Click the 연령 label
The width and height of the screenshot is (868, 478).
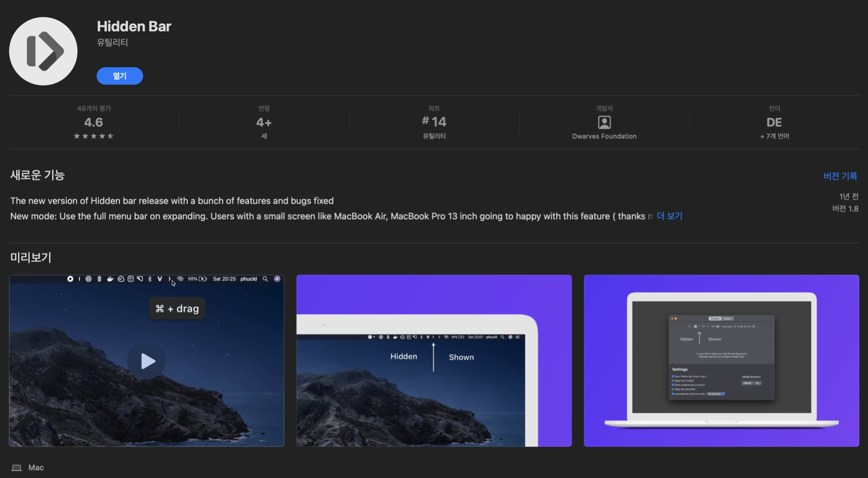click(x=264, y=108)
